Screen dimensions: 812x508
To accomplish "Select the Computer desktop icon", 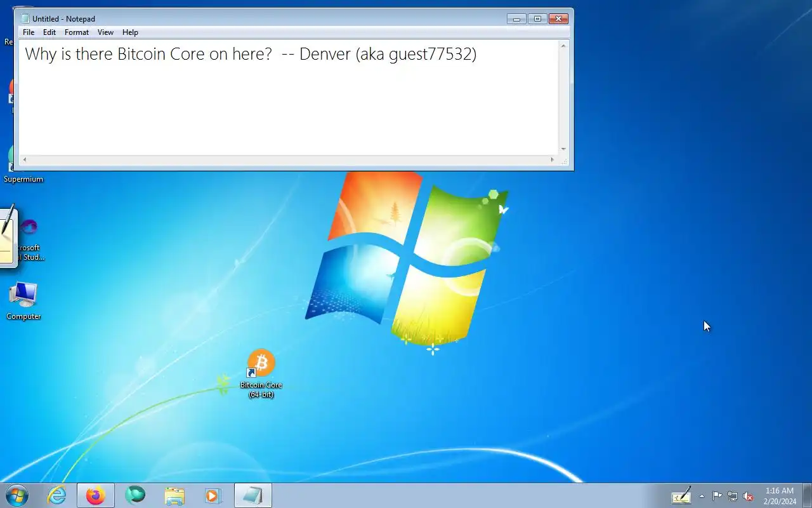I will 23,301.
